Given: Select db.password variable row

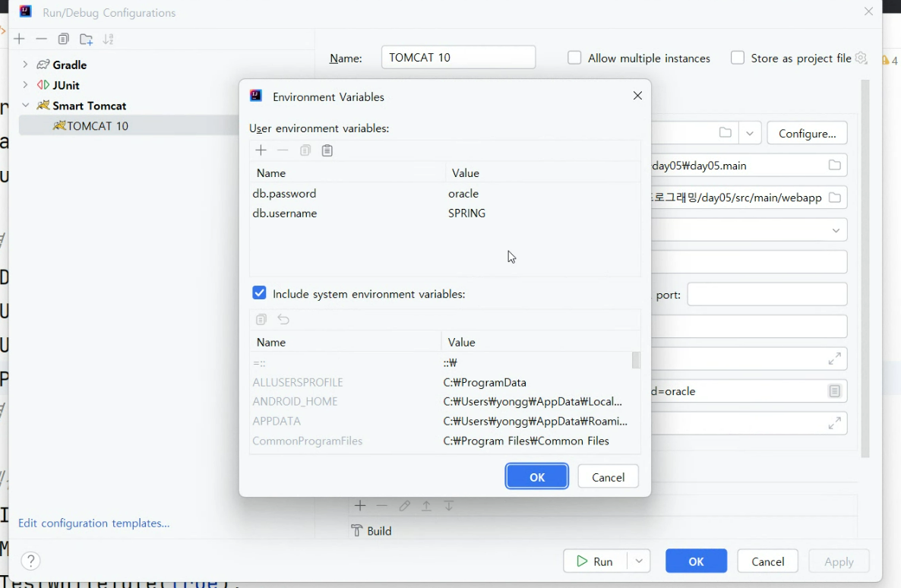Looking at the screenshot, I should (444, 193).
